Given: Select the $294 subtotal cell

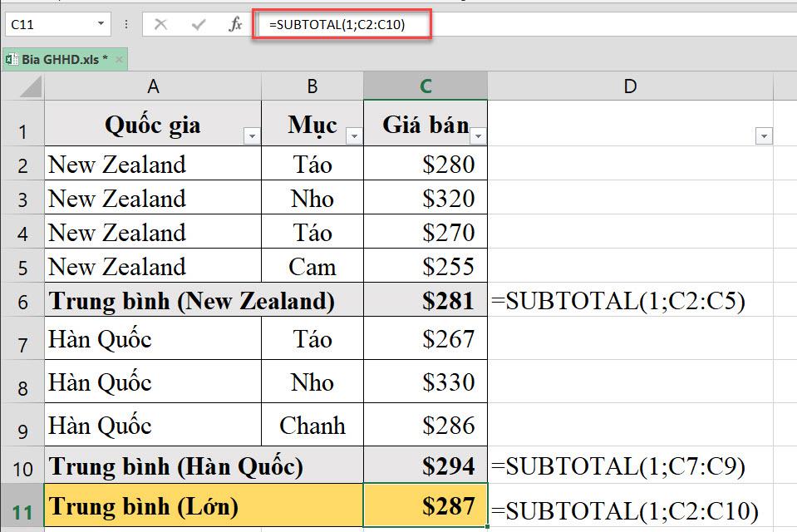Looking at the screenshot, I should pos(426,466).
